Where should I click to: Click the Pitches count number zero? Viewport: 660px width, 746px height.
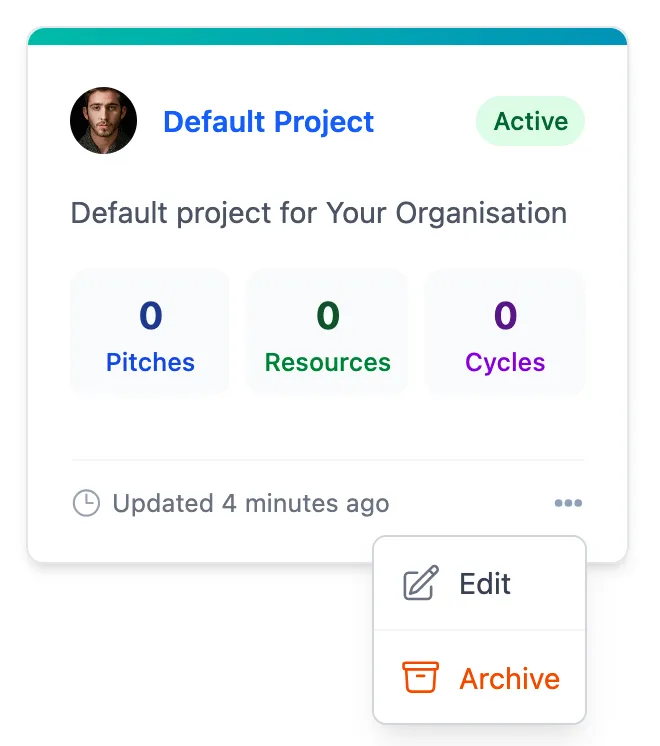pyautogui.click(x=150, y=315)
